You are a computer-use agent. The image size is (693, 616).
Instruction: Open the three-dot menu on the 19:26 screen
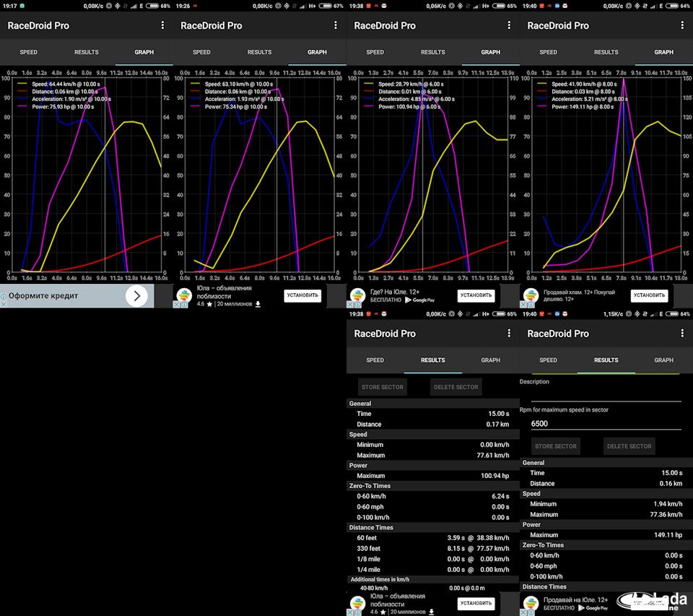[336, 25]
